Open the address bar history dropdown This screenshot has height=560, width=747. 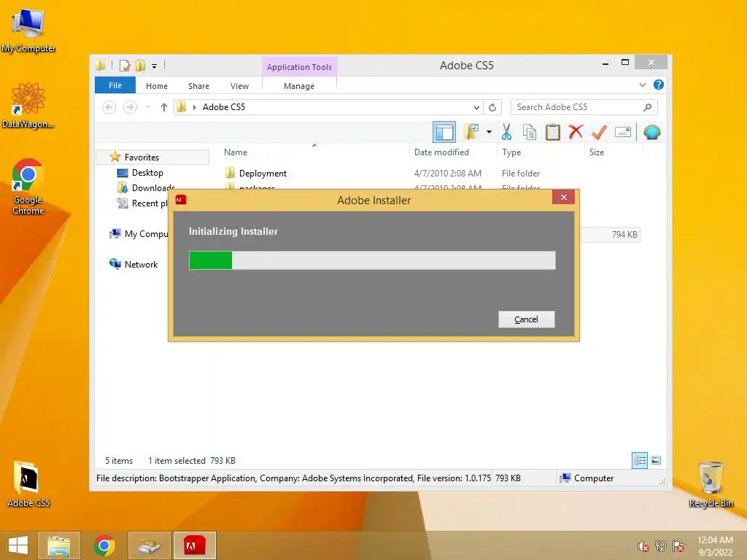coord(476,107)
